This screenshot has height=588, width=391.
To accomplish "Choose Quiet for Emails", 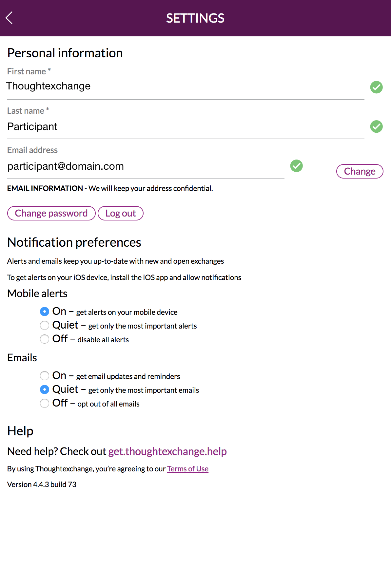I will (45, 389).
